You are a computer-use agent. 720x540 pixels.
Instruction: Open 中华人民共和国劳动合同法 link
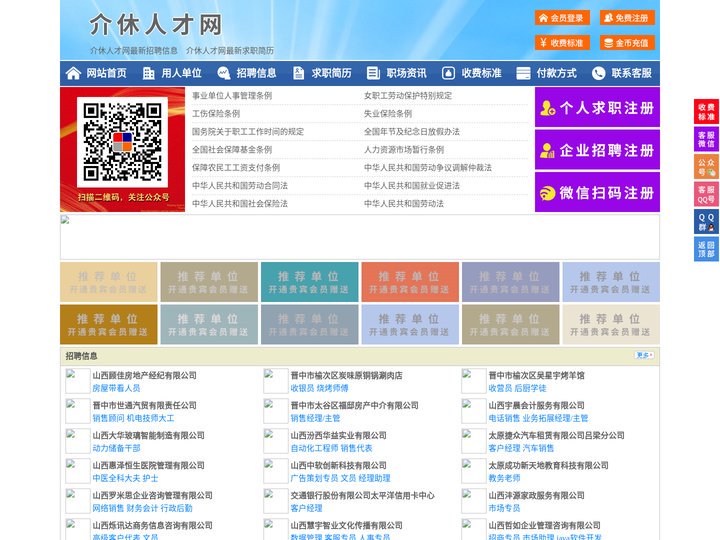240,186
